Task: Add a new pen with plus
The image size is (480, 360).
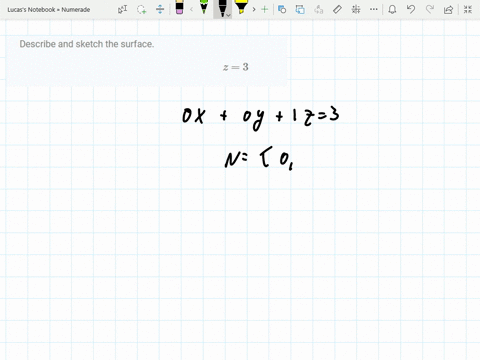Action: click(265, 9)
